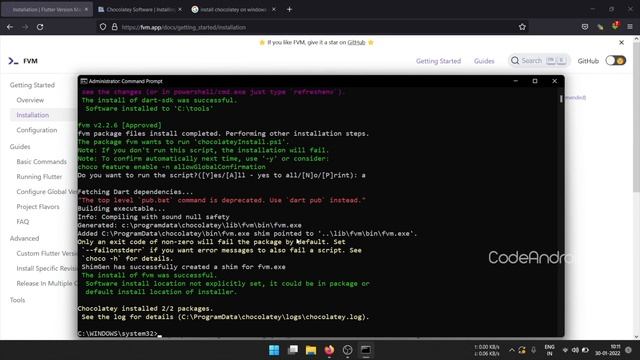Open the Firefox hamburger menu

630,27
